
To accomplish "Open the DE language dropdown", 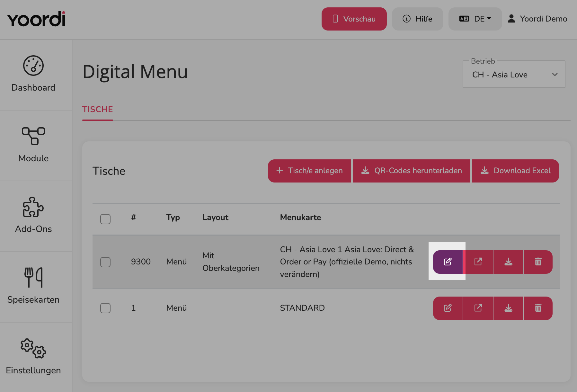I will [475, 19].
